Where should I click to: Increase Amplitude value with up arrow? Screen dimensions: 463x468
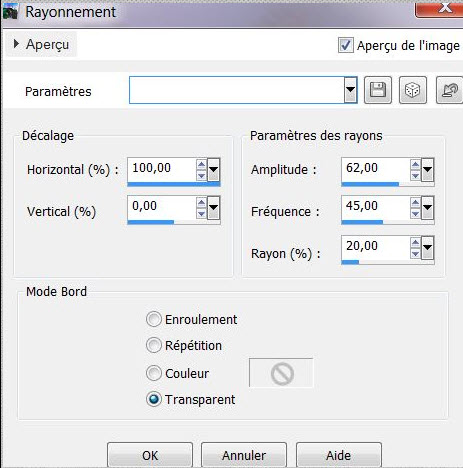tap(415, 164)
